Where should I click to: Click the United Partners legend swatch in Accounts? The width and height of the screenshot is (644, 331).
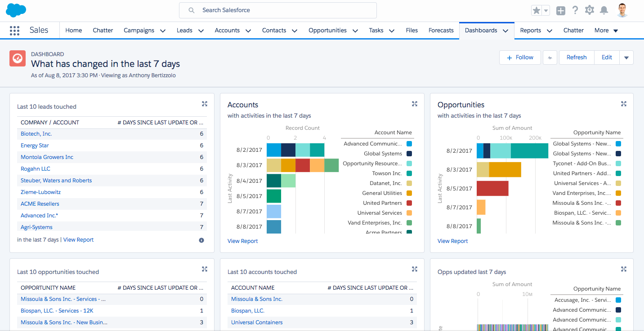[x=409, y=203]
